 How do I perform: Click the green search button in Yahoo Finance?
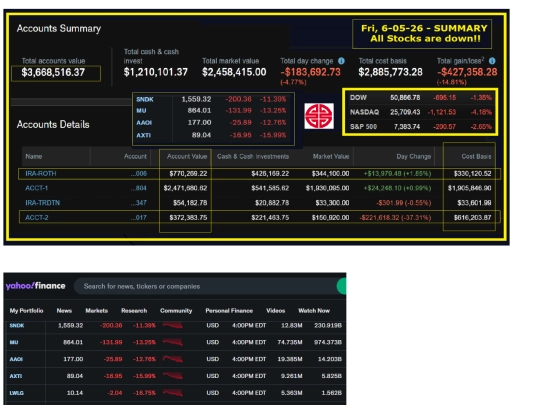[x=341, y=286]
